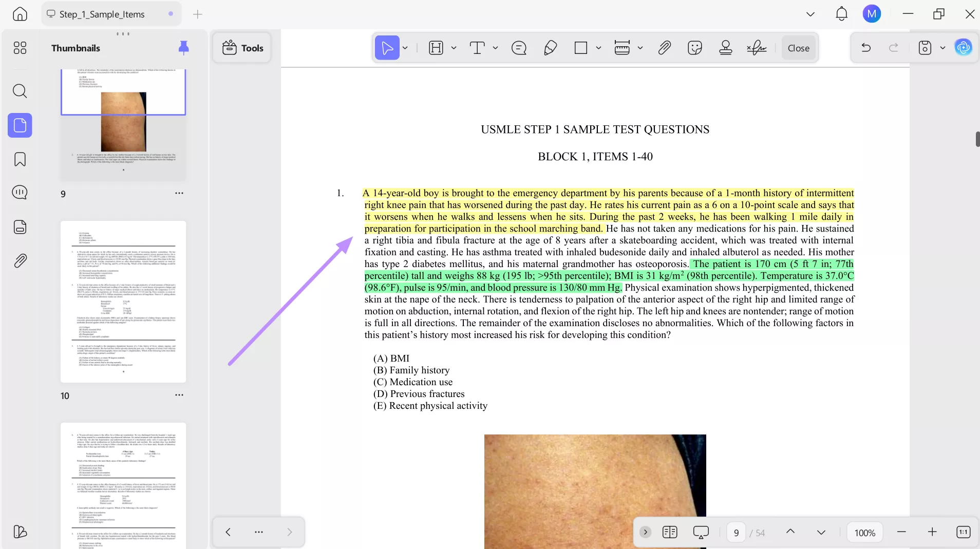980x549 pixels.
Task: Click the vertical document scrollbar handle
Action: pyautogui.click(x=977, y=139)
